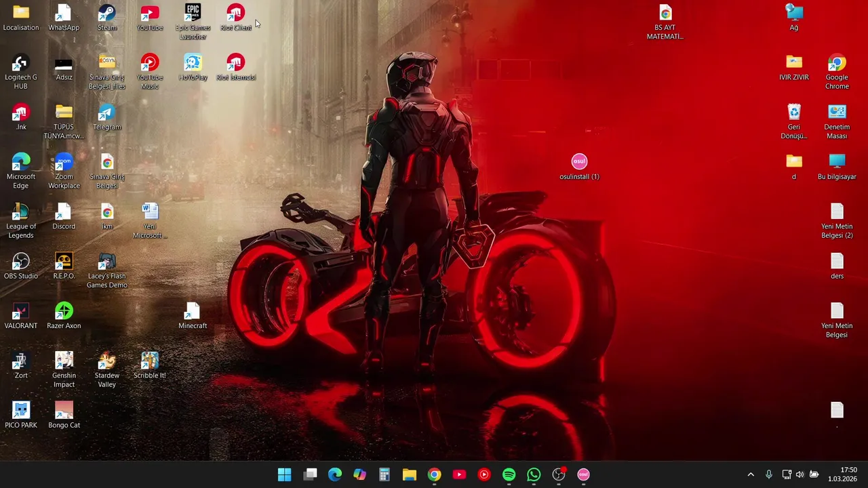This screenshot has height=488, width=868.
Task: Open Sınava Giriş Belgesi_files folder
Action: tap(106, 72)
